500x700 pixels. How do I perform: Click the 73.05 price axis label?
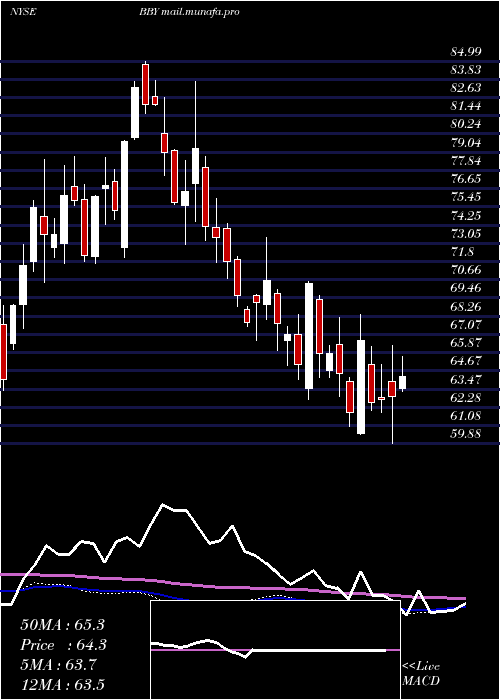coord(466,234)
